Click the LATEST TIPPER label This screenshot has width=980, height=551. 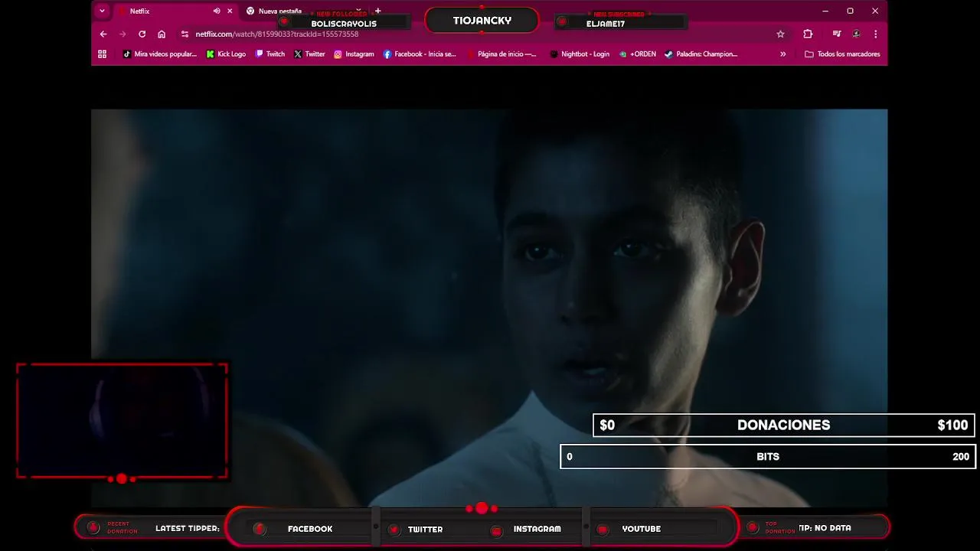coord(188,528)
